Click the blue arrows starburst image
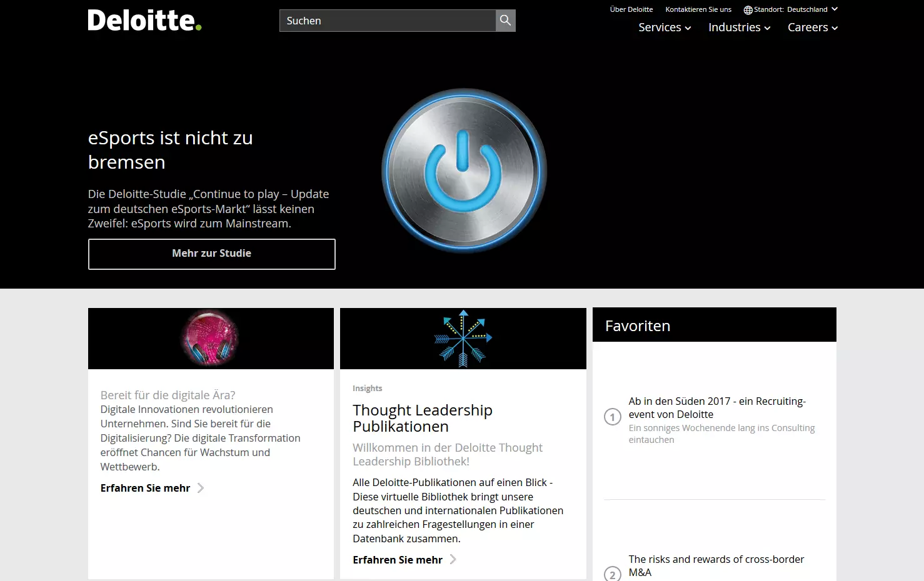This screenshot has height=581, width=924. pyautogui.click(x=463, y=338)
